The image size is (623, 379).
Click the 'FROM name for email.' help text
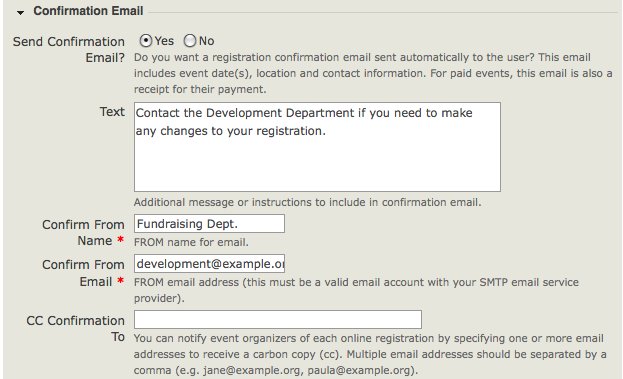[191, 242]
